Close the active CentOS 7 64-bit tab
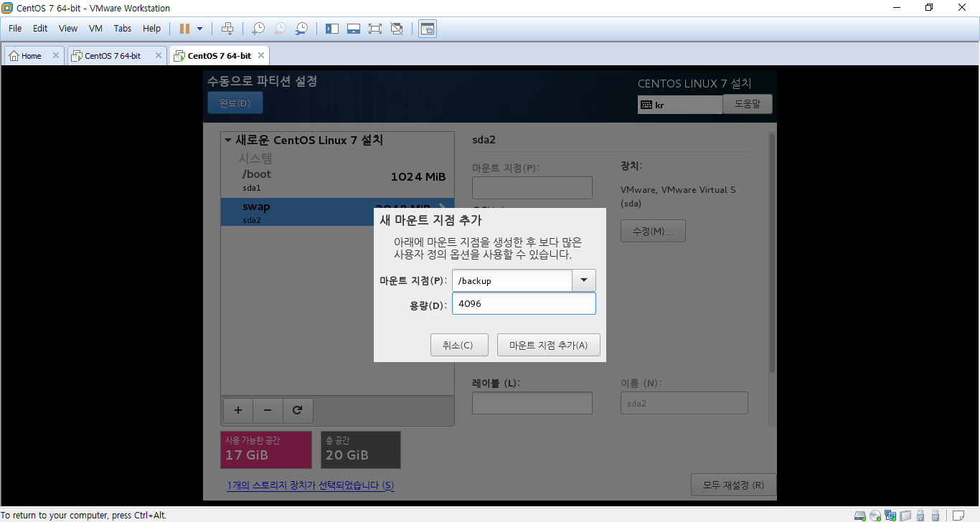The width and height of the screenshot is (980, 522). pyautogui.click(x=260, y=55)
